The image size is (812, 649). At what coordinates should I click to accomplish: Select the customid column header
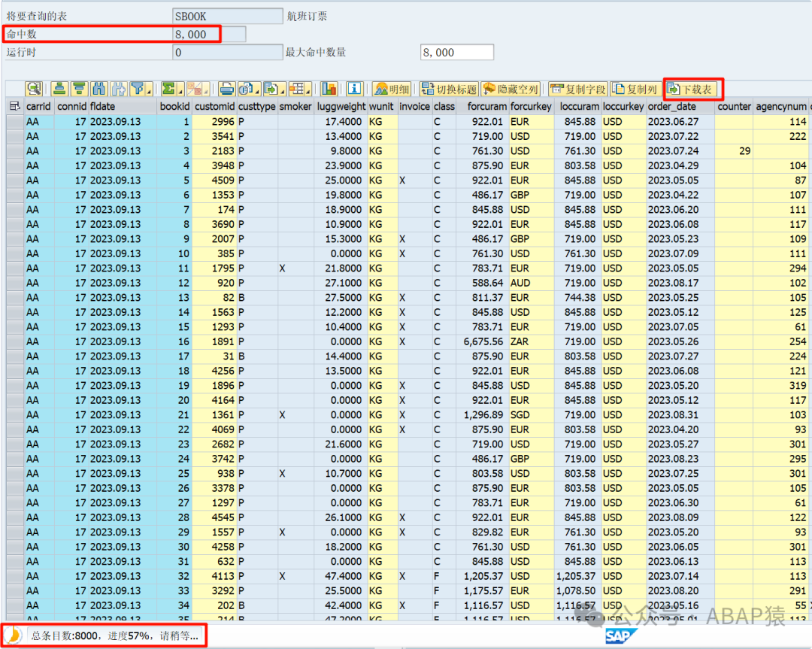pos(214,106)
